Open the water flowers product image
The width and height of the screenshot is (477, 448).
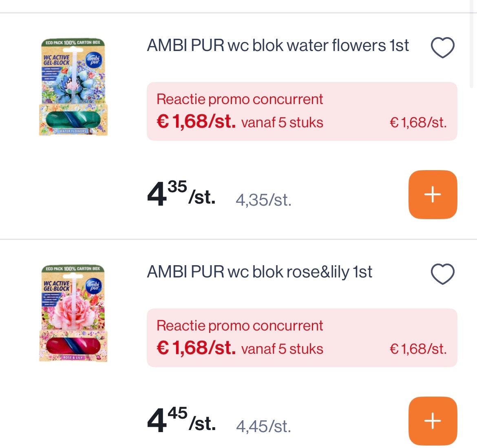click(73, 87)
